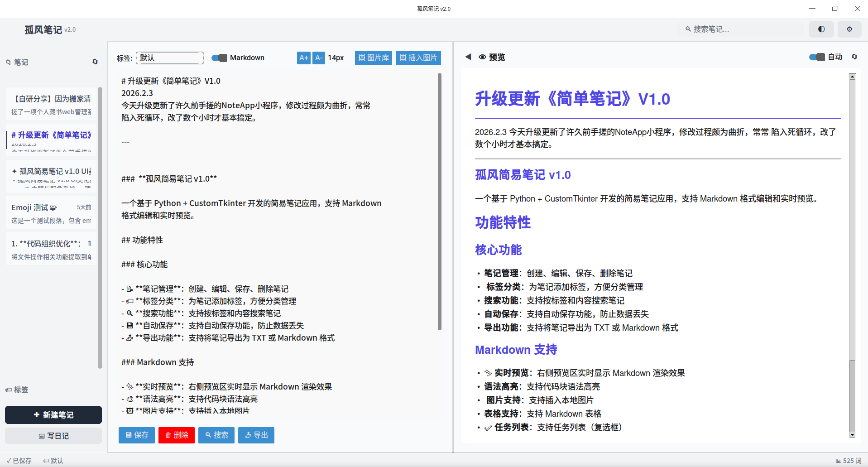Toggle dark mode with contrast icon
This screenshot has width=868, height=467.
pos(821,29)
